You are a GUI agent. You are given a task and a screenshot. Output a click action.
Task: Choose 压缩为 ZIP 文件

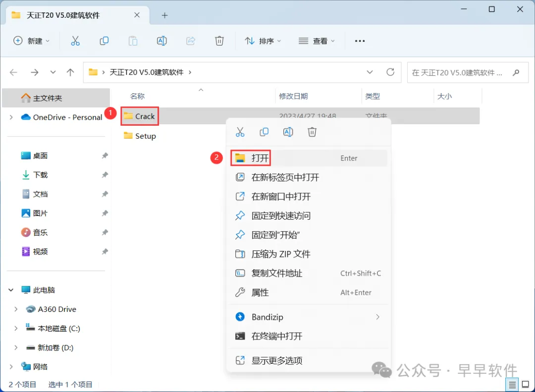coord(309,254)
